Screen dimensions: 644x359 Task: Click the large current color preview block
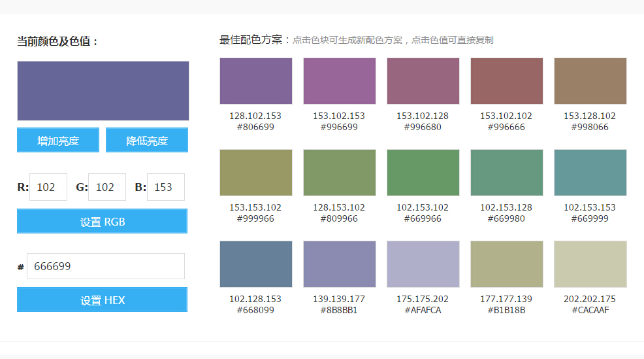103,91
